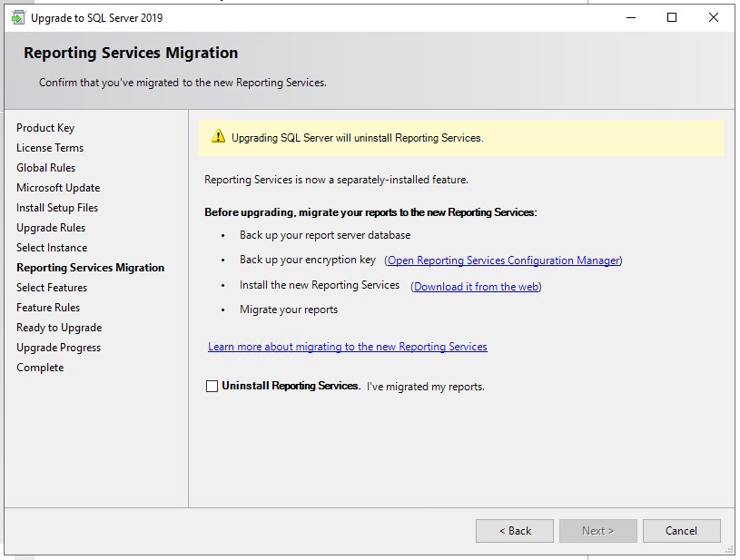The height and width of the screenshot is (560, 740).
Task: Click the Reporting Services Migration page heading
Action: click(x=131, y=53)
